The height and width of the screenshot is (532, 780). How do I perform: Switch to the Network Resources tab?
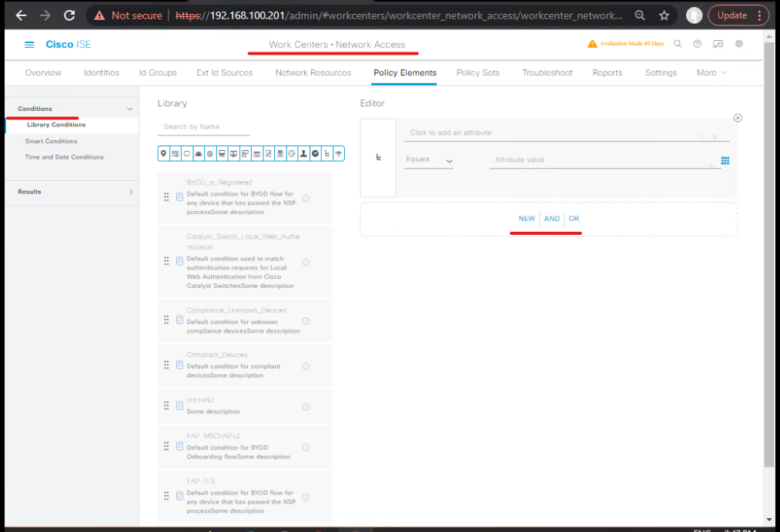tap(313, 72)
